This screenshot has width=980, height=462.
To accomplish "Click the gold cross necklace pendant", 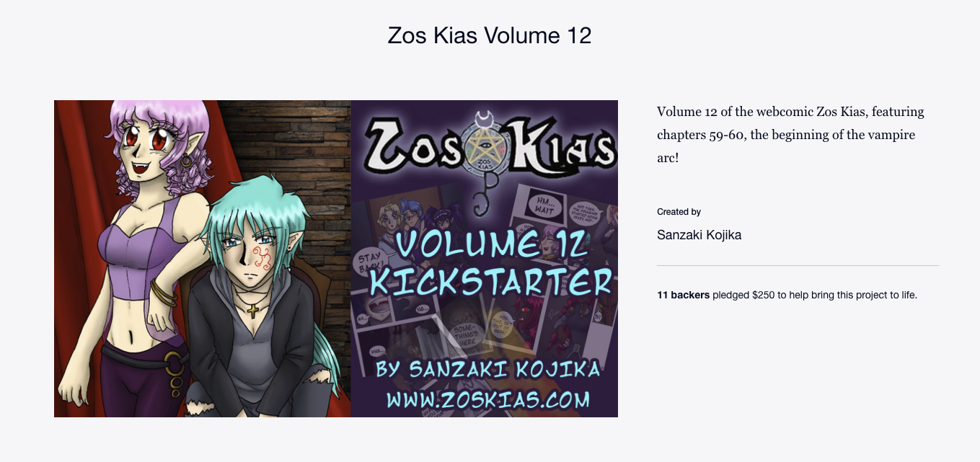I will 253,311.
